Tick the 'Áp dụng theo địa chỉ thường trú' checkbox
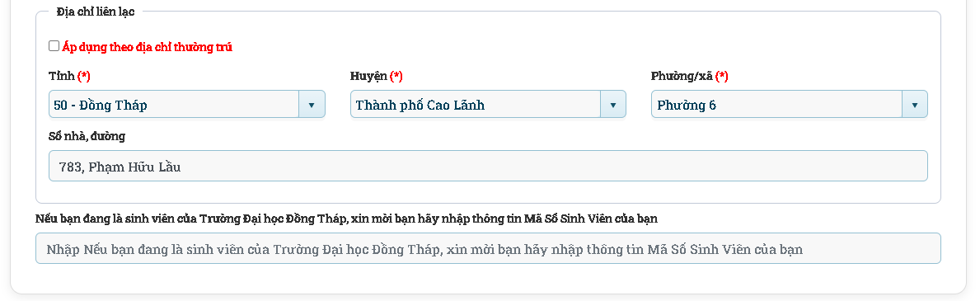This screenshot has height=301, width=980. pyautogui.click(x=54, y=45)
